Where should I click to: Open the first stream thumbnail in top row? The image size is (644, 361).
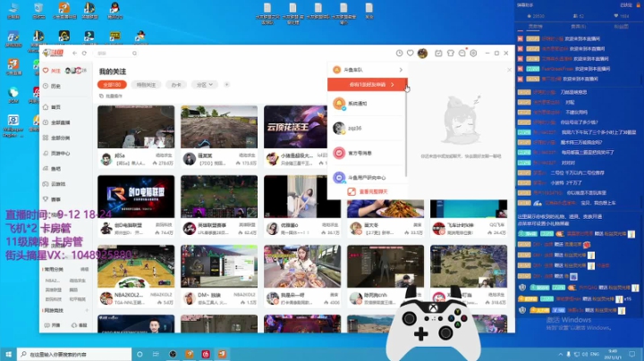136,127
